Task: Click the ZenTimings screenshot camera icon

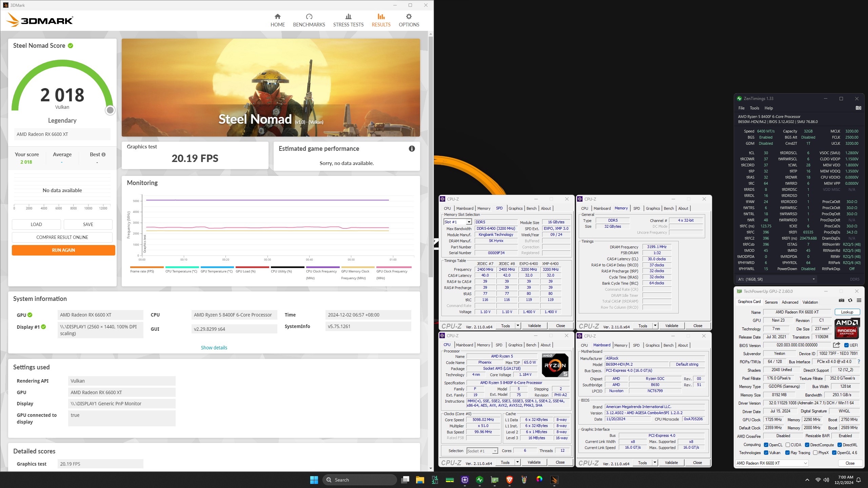Action: pyautogui.click(x=858, y=108)
